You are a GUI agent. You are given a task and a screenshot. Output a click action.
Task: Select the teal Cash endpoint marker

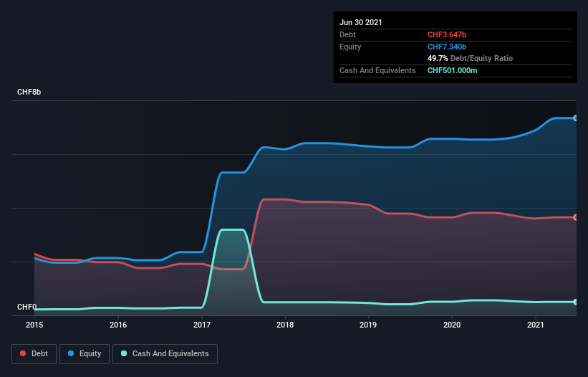(575, 302)
